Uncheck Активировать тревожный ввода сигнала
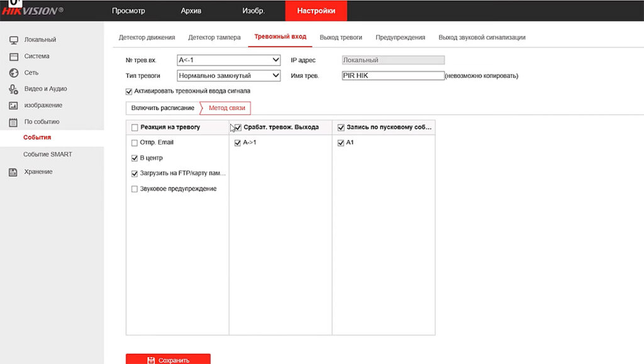This screenshot has height=364, width=644. (129, 92)
